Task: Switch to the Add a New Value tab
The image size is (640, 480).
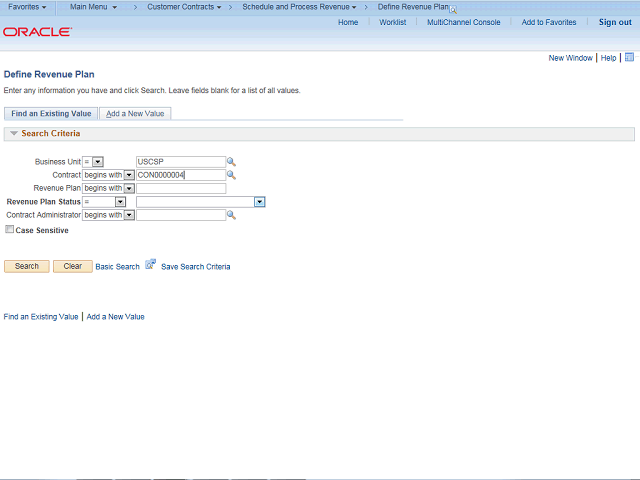Action: click(135, 113)
